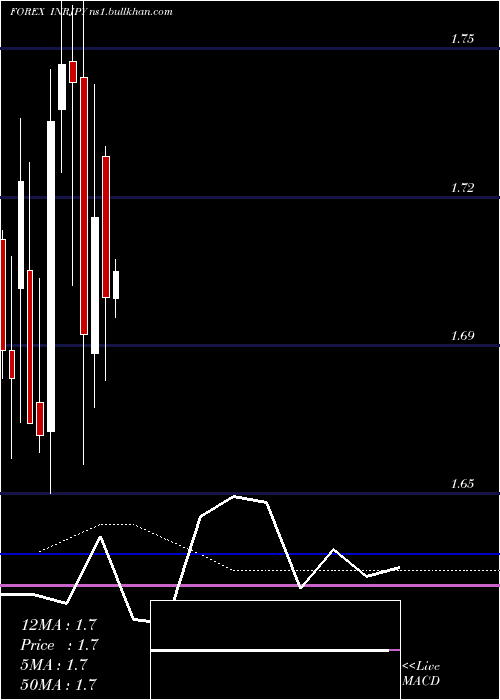500x700 pixels.
Task: Click the 5MA : 1.7 readout
Action: tap(54, 665)
